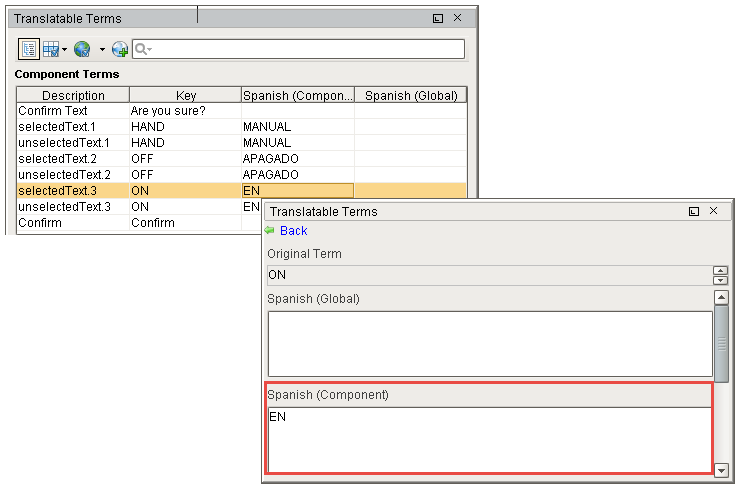Click the Original Term field showing ON
The image size is (740, 490).
[x=490, y=275]
